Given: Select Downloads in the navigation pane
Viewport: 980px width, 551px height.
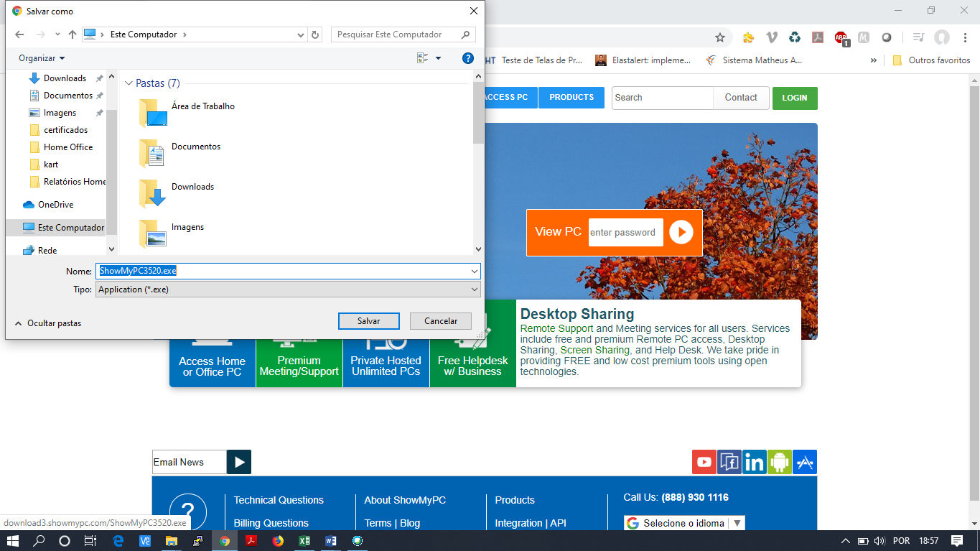Looking at the screenshot, I should (65, 78).
